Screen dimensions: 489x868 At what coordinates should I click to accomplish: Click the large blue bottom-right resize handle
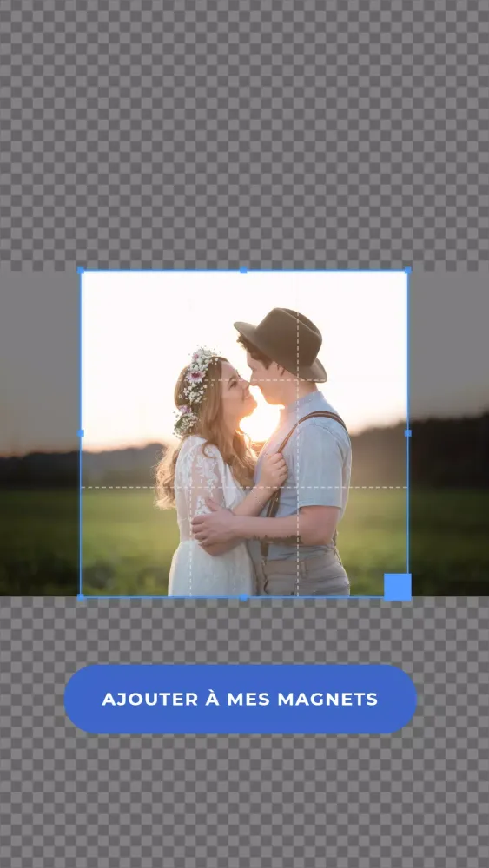point(398,587)
